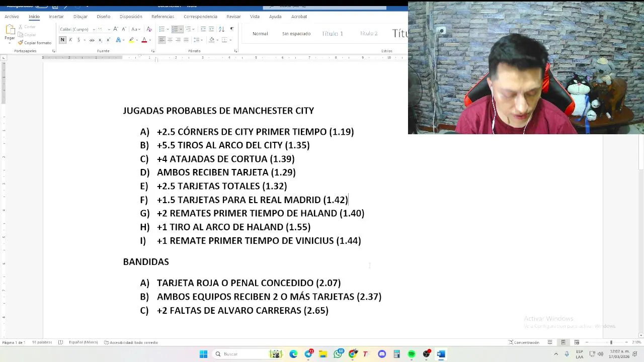
Task: Open Spotify from the taskbar
Action: 412,354
